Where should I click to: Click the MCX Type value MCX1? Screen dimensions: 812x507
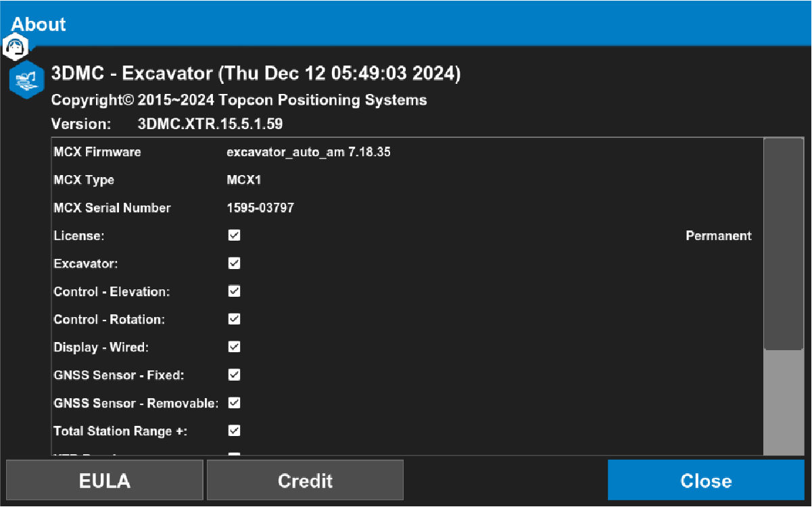(243, 180)
